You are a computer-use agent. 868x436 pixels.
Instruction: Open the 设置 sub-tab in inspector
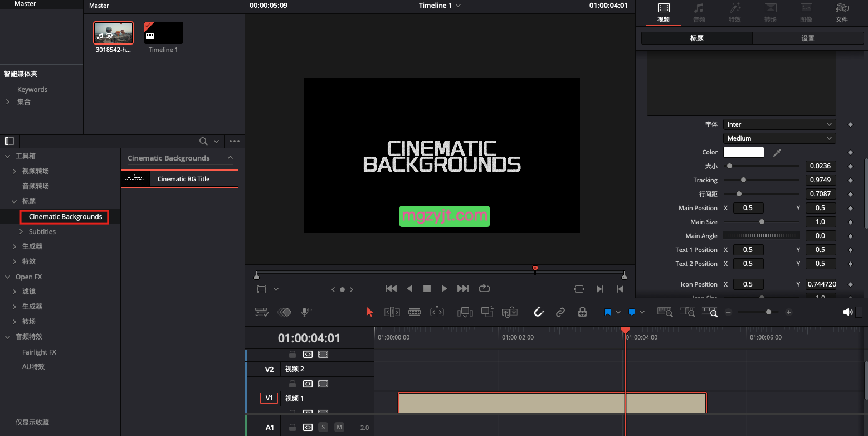[x=808, y=38]
